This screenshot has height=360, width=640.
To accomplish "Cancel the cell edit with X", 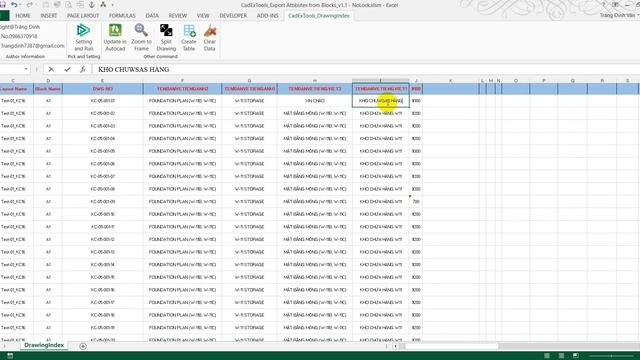I will point(51,69).
